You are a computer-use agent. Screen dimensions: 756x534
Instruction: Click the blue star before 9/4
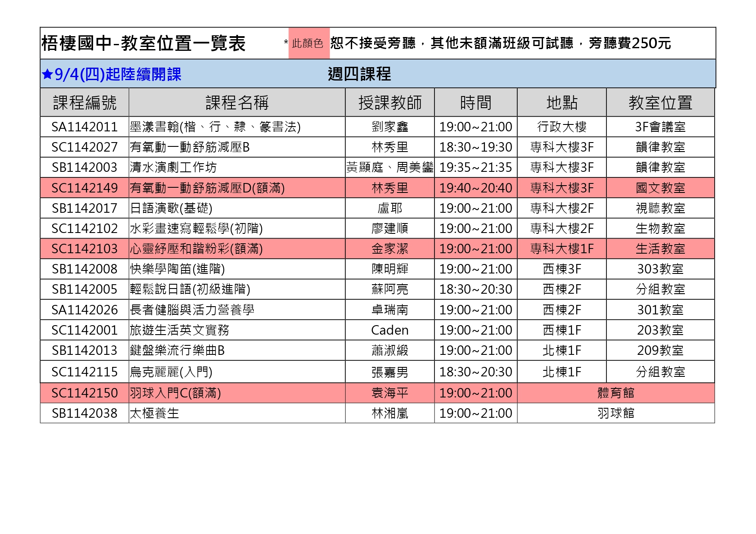(47, 75)
